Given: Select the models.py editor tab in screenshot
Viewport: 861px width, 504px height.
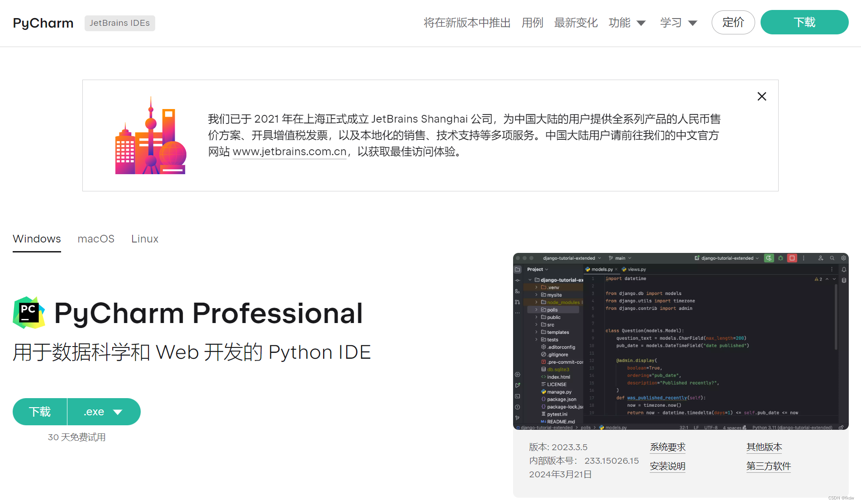Looking at the screenshot, I should (x=601, y=269).
